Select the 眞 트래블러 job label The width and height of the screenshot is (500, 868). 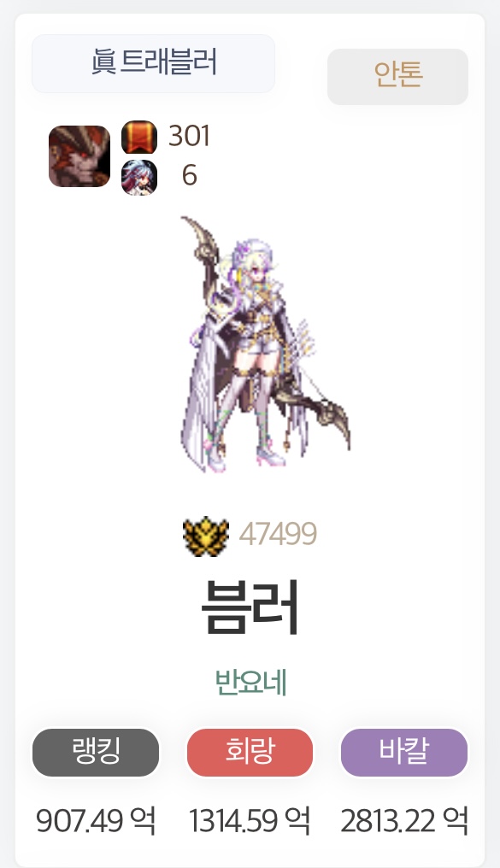tap(153, 63)
